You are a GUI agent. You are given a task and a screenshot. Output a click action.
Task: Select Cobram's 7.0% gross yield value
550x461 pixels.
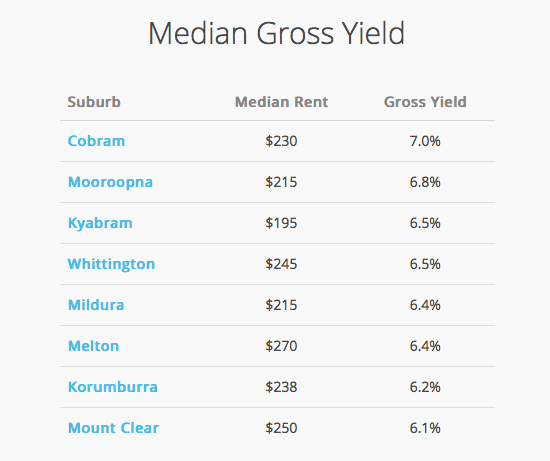(x=425, y=141)
